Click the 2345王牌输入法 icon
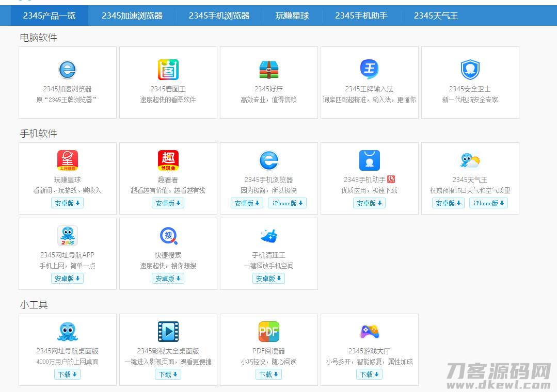Image resolution: width=557 pixels, height=392 pixels. (x=370, y=69)
